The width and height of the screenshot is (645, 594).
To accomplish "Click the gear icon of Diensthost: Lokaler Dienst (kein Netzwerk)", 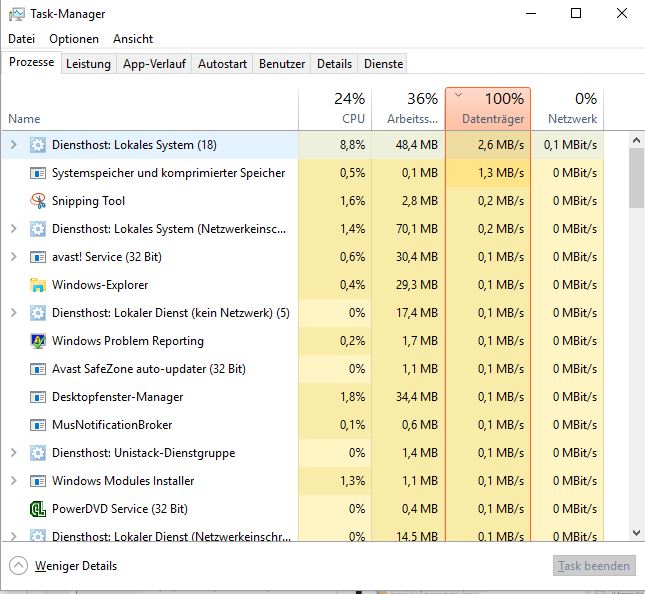I will click(38, 313).
